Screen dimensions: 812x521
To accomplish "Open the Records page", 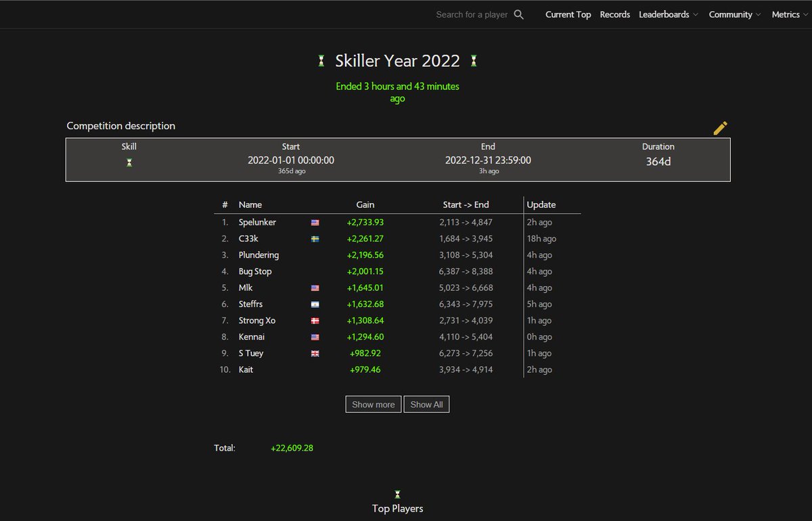I will click(615, 14).
